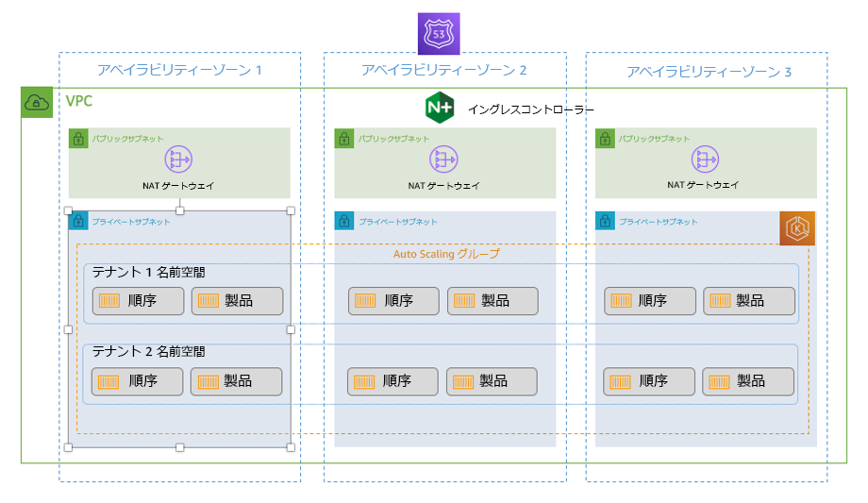Click プライベートサブネット label in zone 1

click(x=130, y=222)
